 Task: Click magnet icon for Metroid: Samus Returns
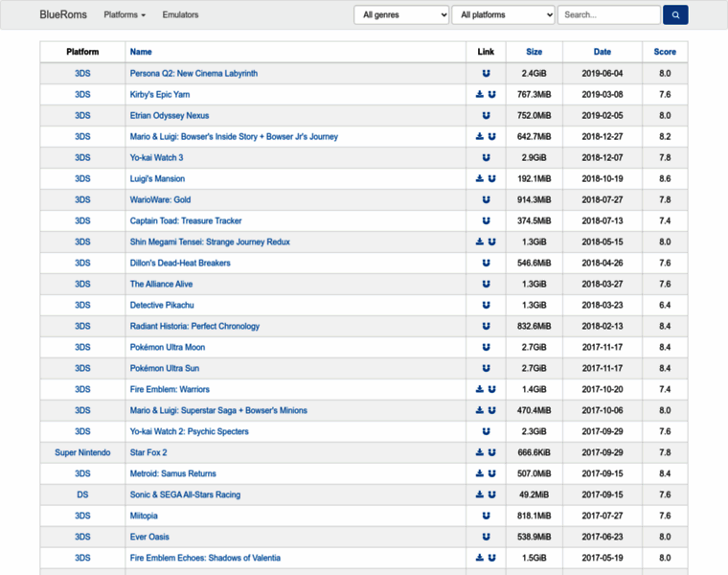coord(492,473)
